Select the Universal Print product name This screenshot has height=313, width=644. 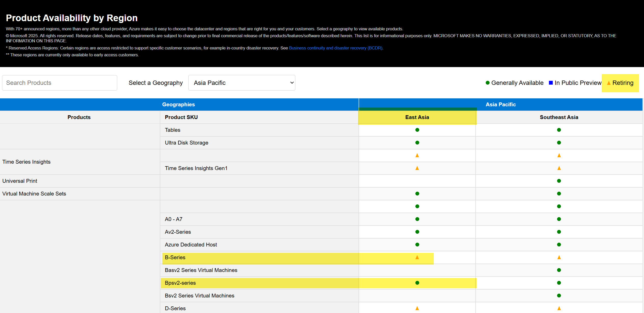tap(20, 181)
